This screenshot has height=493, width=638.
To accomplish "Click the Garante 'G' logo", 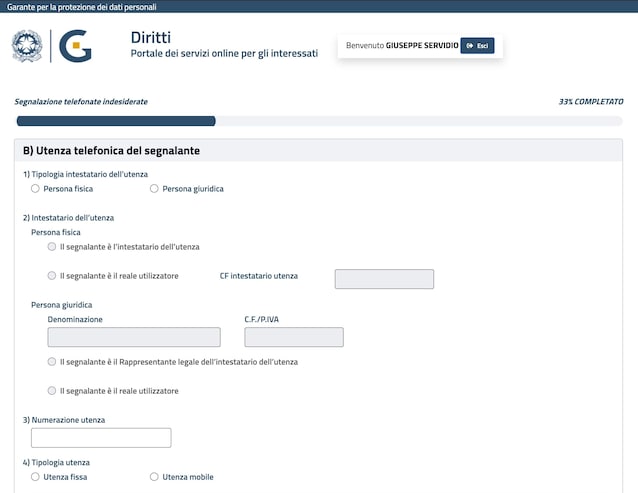I will tap(77, 46).
